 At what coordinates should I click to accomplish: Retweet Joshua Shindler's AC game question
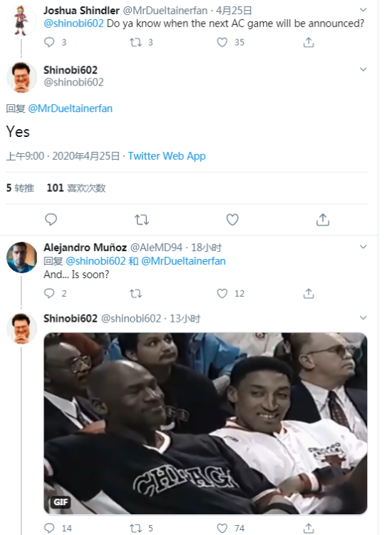click(x=135, y=42)
